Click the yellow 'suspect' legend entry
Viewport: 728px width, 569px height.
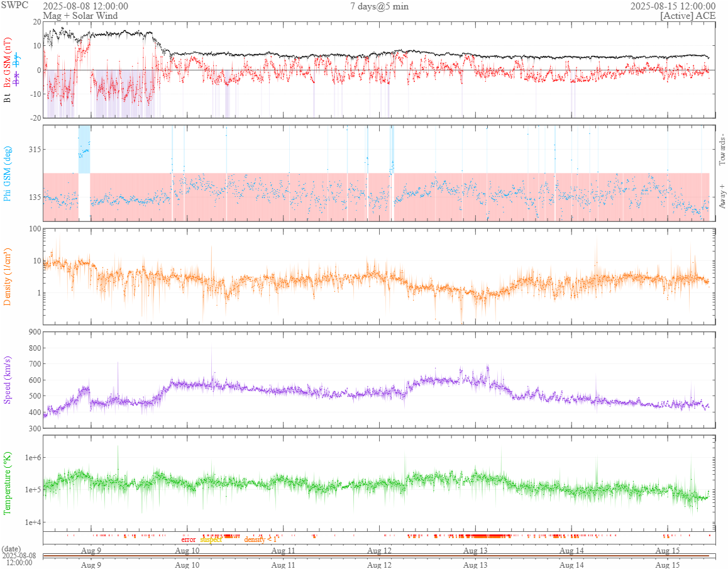point(211,539)
